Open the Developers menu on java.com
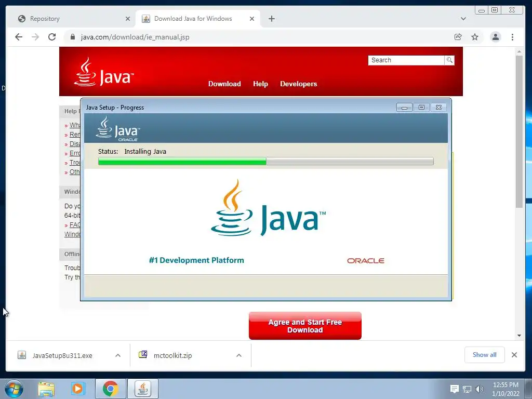532x399 pixels. click(x=298, y=84)
